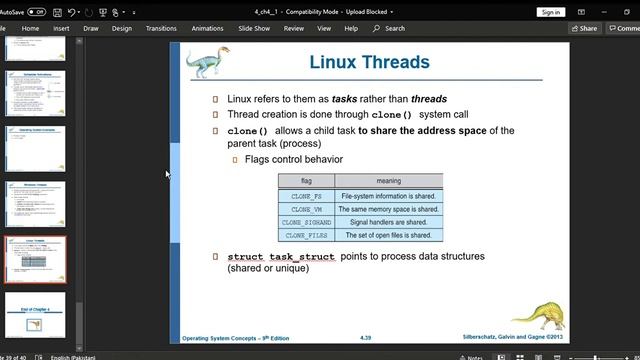Viewport: 640px width, 360px height.
Task: Switch to Slide Sorter view icon
Action: coord(520,358)
